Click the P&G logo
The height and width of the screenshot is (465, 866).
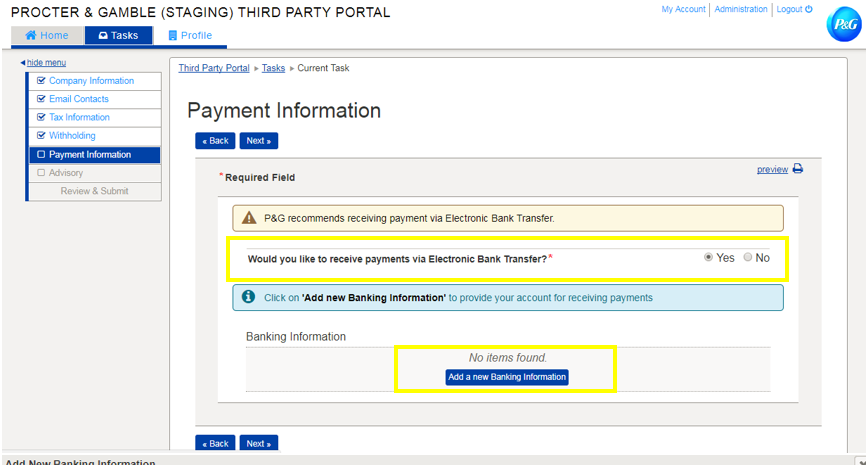pyautogui.click(x=843, y=24)
